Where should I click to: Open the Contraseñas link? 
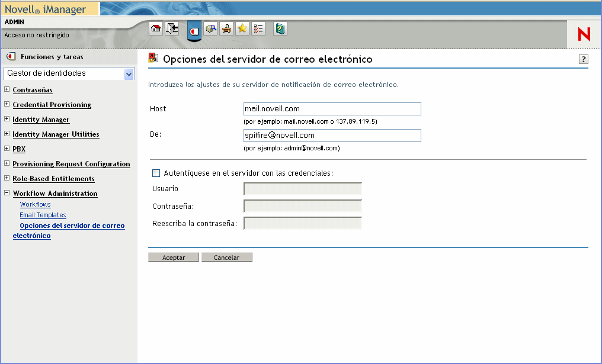(33, 90)
